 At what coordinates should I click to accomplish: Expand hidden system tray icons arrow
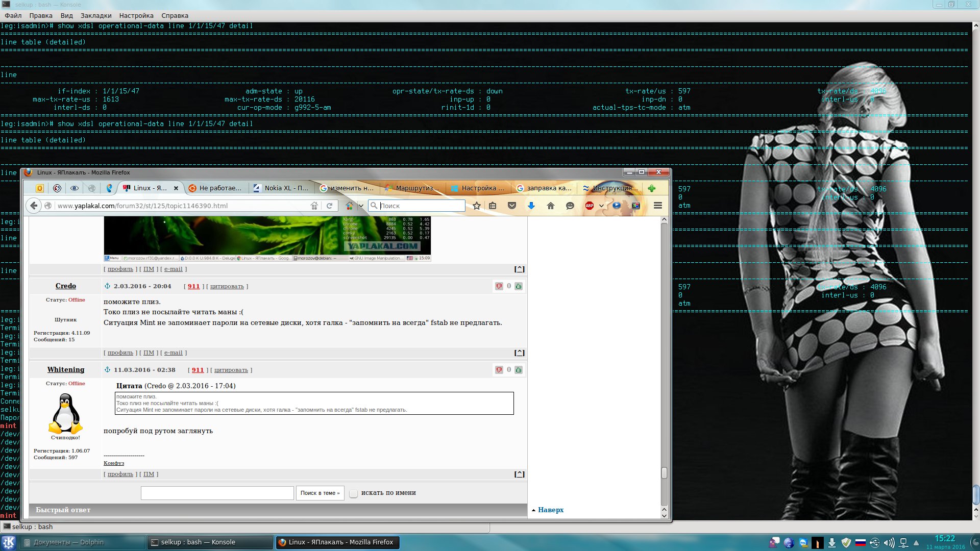click(916, 543)
